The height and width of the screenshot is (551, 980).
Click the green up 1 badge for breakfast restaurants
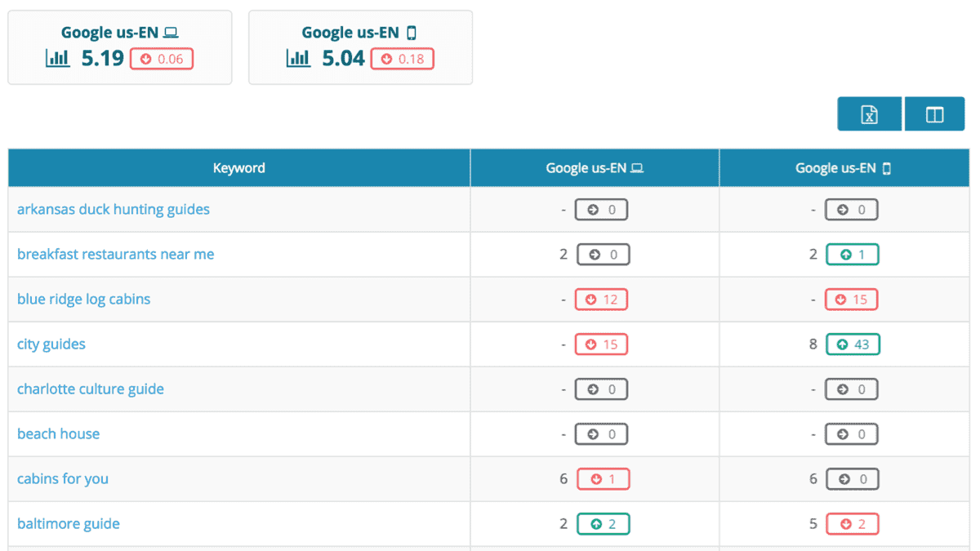(x=853, y=255)
